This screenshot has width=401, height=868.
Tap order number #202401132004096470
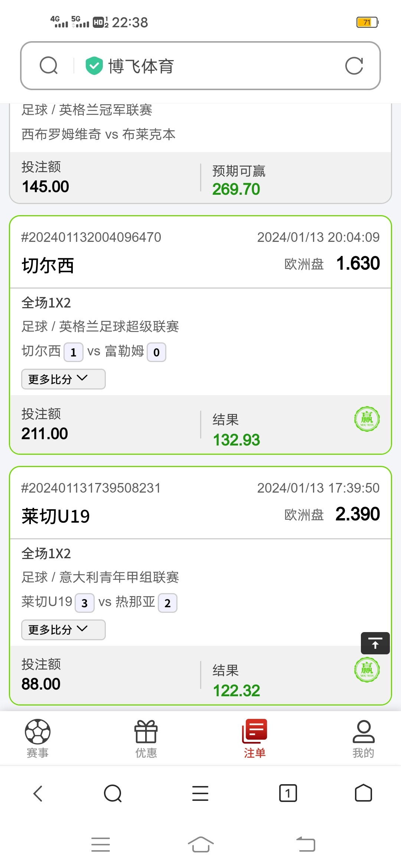tap(91, 237)
